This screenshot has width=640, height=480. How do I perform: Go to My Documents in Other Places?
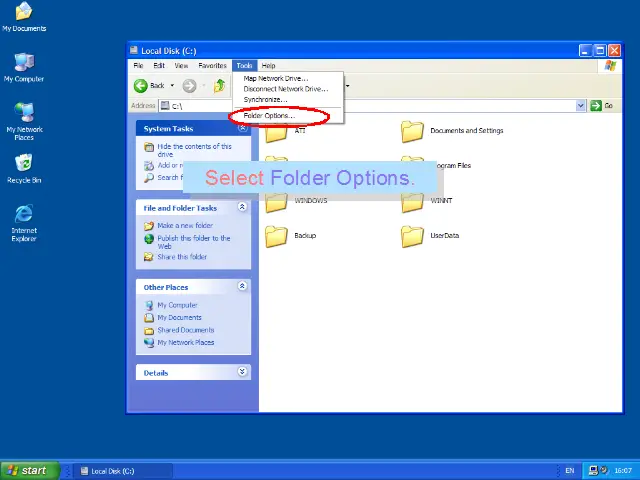pyautogui.click(x=179, y=318)
